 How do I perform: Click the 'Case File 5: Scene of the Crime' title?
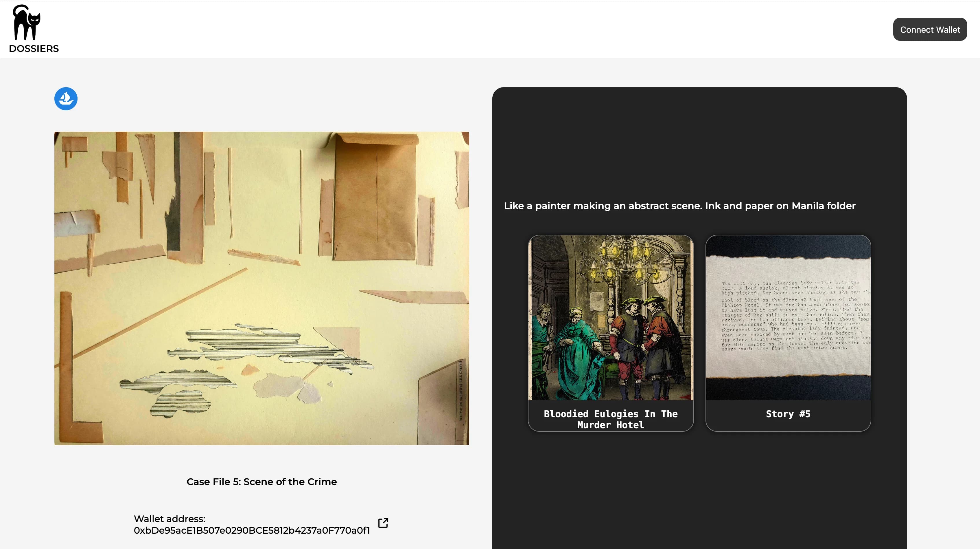(262, 482)
